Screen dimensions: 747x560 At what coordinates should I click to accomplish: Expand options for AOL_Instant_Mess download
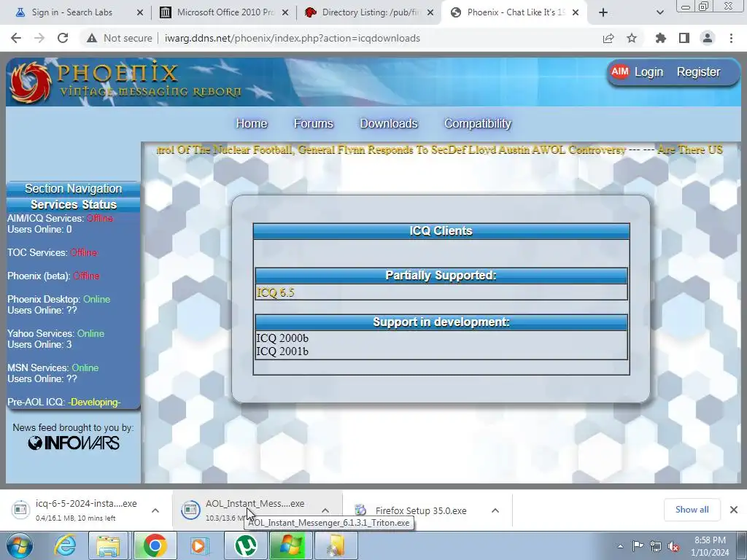coord(325,510)
